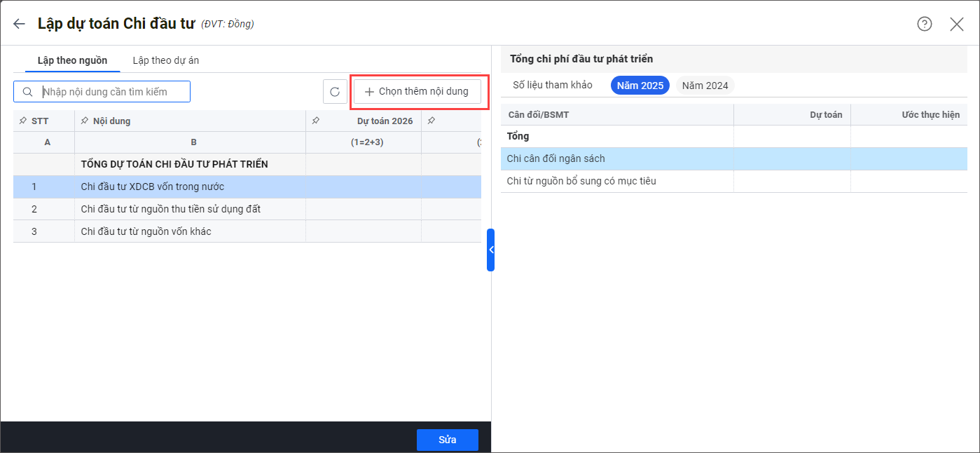Select the Năm 2025 reference year

[x=640, y=86]
